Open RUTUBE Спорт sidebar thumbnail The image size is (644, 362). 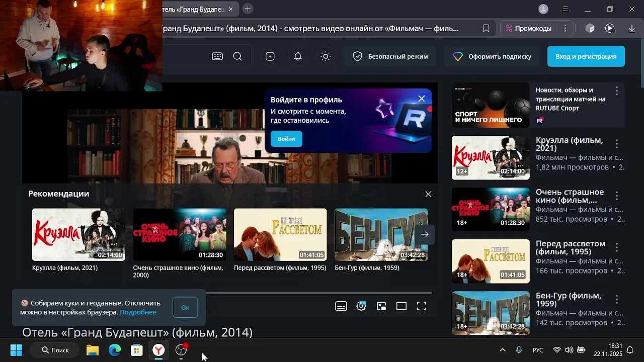tap(491, 105)
